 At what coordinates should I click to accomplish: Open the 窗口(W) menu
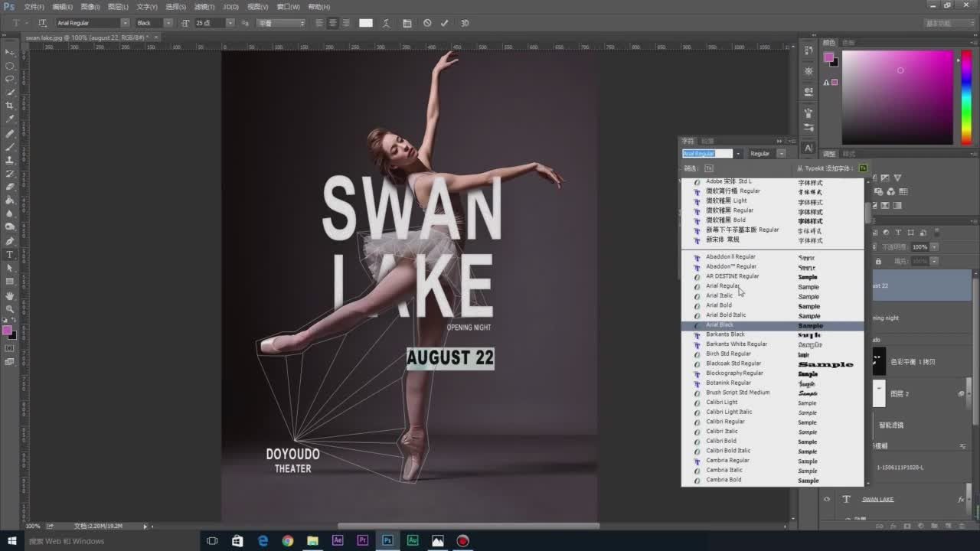[288, 7]
